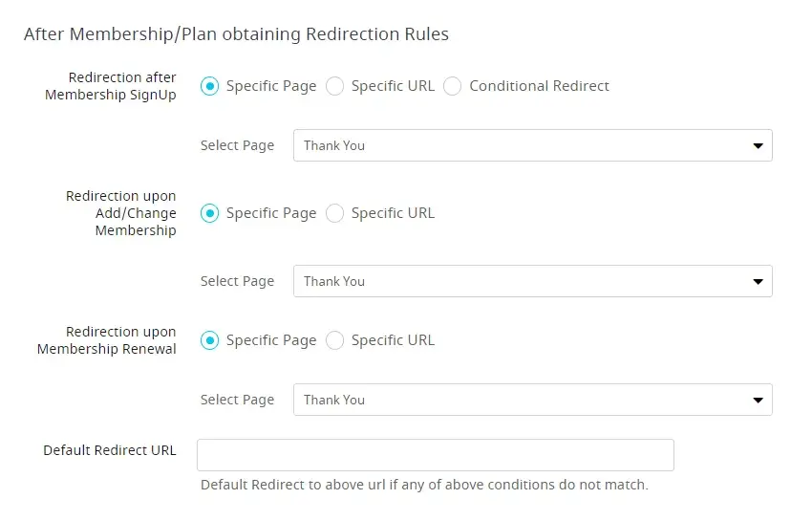Select Specific Page for Membership Renewal
Image resolution: width=812 pixels, height=521 pixels.
[209, 340]
